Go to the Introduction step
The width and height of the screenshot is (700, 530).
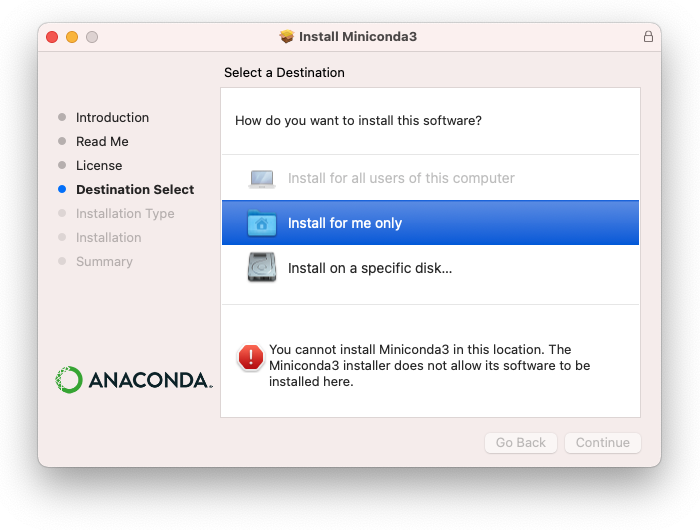pos(112,118)
